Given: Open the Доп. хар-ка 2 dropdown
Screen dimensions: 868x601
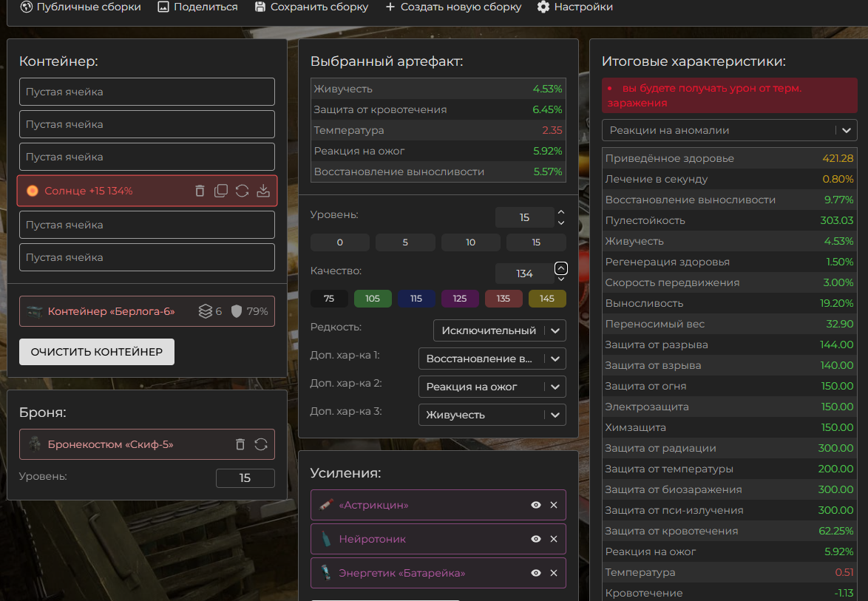Looking at the screenshot, I should (492, 387).
